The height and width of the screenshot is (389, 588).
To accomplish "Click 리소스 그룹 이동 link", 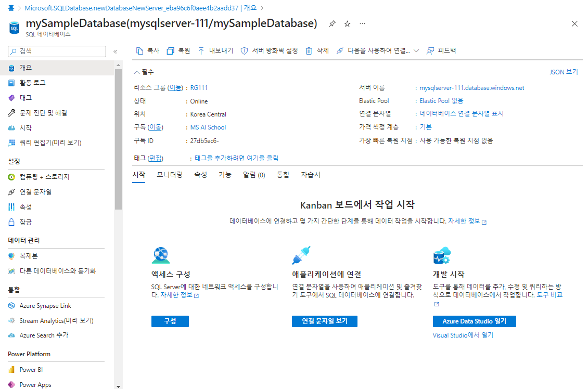I will click(175, 88).
